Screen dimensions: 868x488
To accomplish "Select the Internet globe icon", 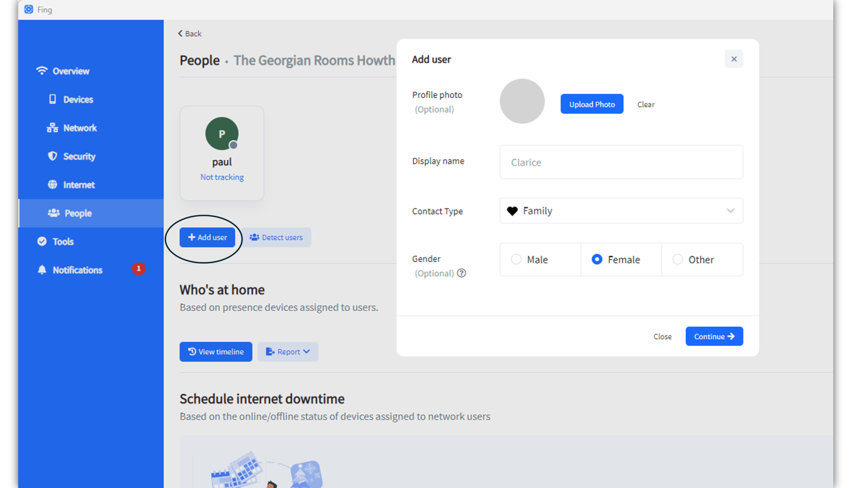I will point(53,184).
